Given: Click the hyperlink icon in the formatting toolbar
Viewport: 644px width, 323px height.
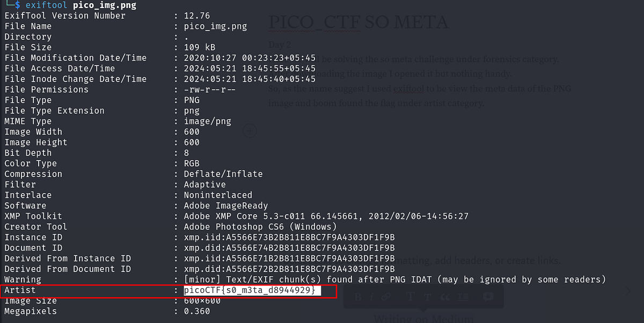Looking at the screenshot, I should click(x=386, y=297).
